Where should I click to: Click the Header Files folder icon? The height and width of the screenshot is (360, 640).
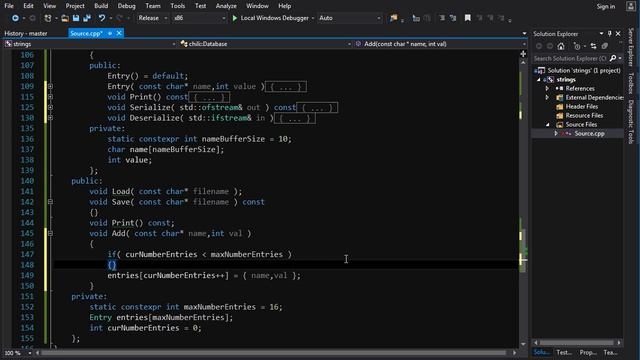(x=560, y=107)
